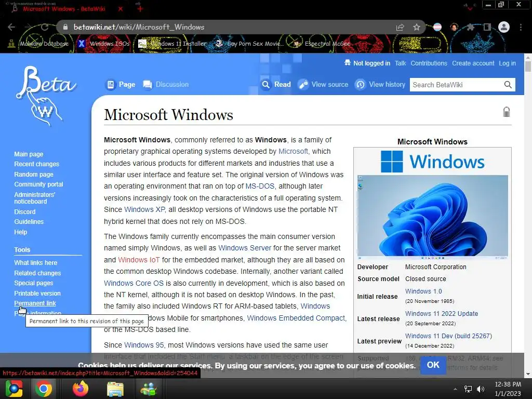This screenshot has width=532, height=399.
Task: Open Chrome from the taskbar
Action: pyautogui.click(x=44, y=389)
